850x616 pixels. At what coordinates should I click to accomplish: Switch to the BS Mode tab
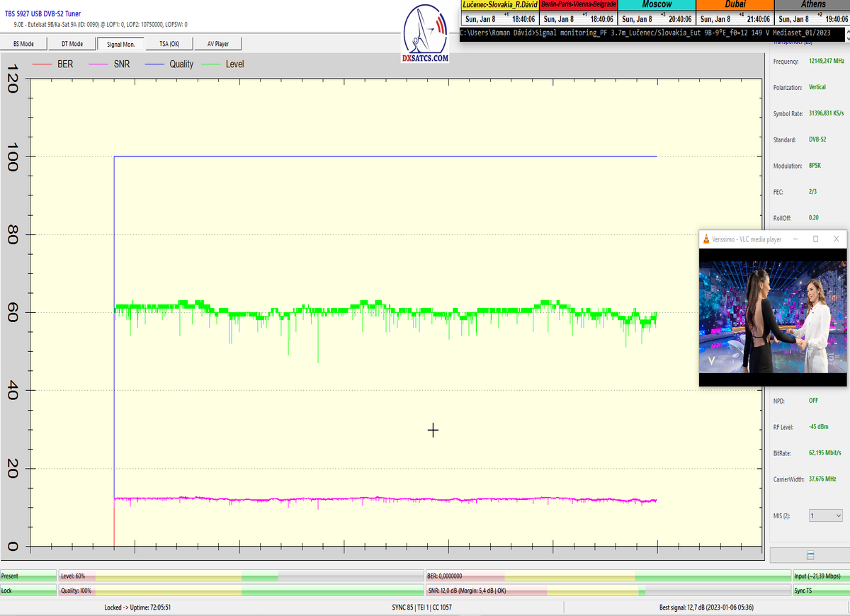coord(24,44)
